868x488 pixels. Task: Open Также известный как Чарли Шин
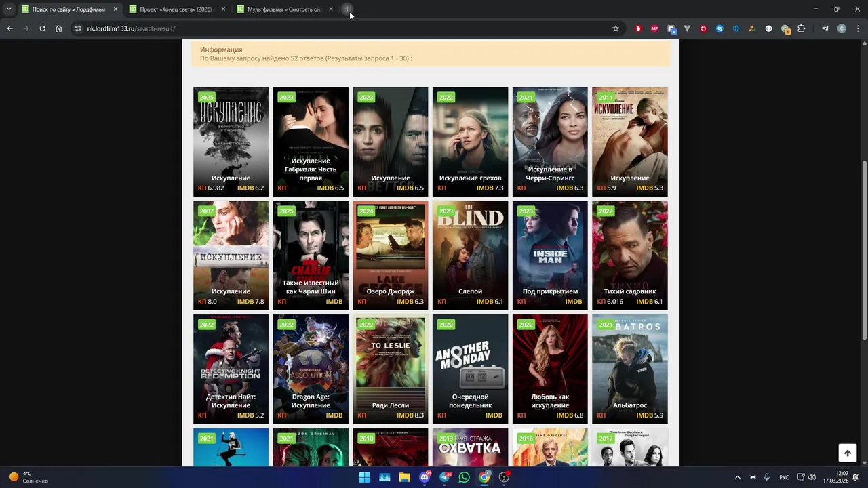pyautogui.click(x=311, y=256)
